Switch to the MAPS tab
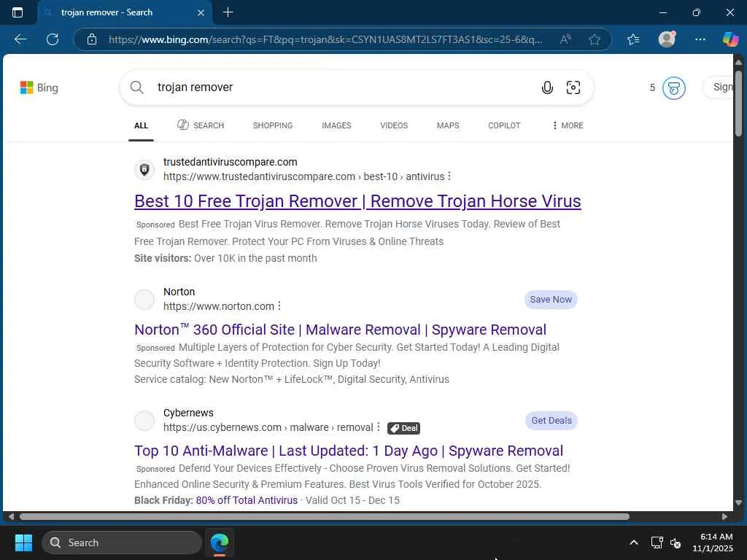 pyautogui.click(x=448, y=125)
